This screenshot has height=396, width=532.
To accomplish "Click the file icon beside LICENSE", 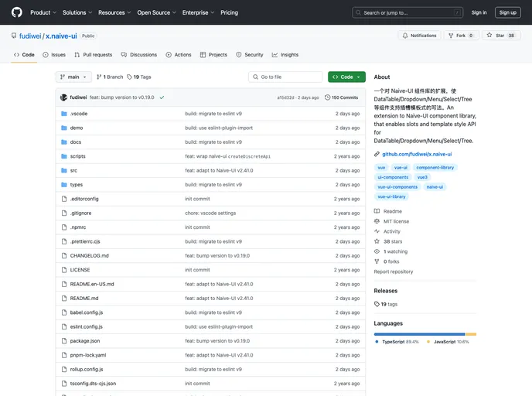I will tap(64, 270).
